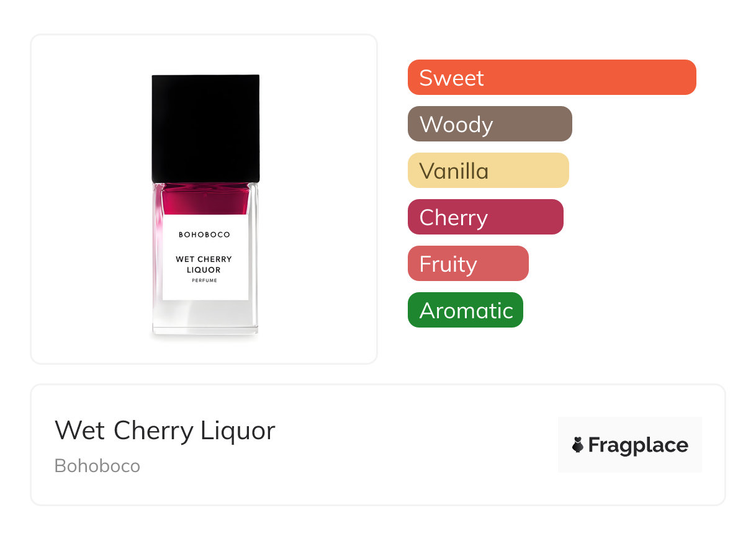
Task: Pick the Cherry accord bar
Action: (x=485, y=217)
